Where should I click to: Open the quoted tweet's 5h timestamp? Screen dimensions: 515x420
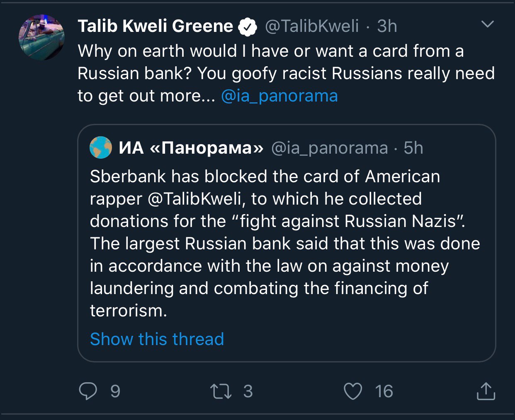[x=413, y=148]
